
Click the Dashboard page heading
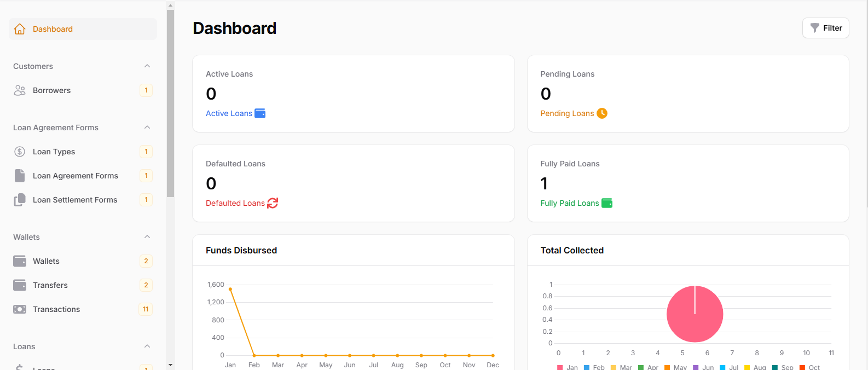click(x=235, y=28)
